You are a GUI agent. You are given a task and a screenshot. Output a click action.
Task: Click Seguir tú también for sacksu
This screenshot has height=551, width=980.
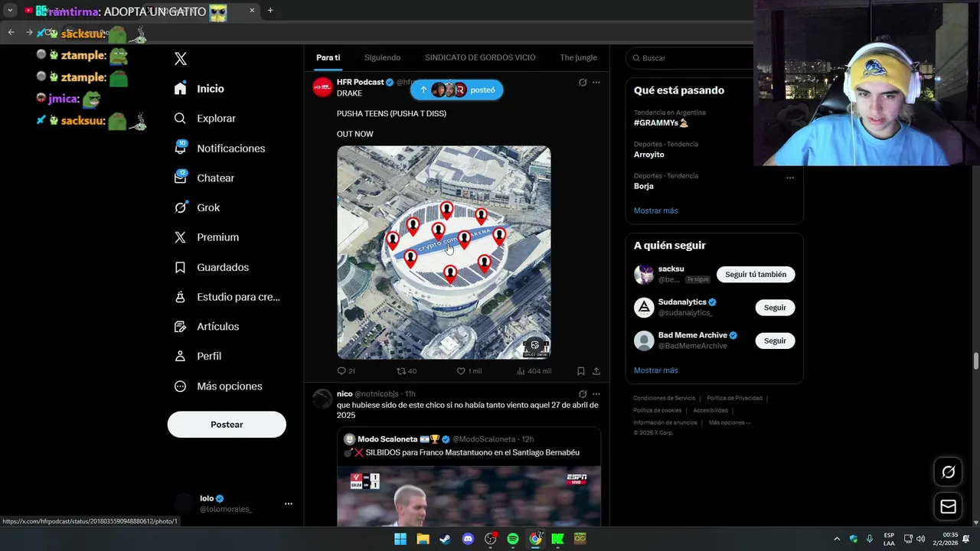coord(756,275)
